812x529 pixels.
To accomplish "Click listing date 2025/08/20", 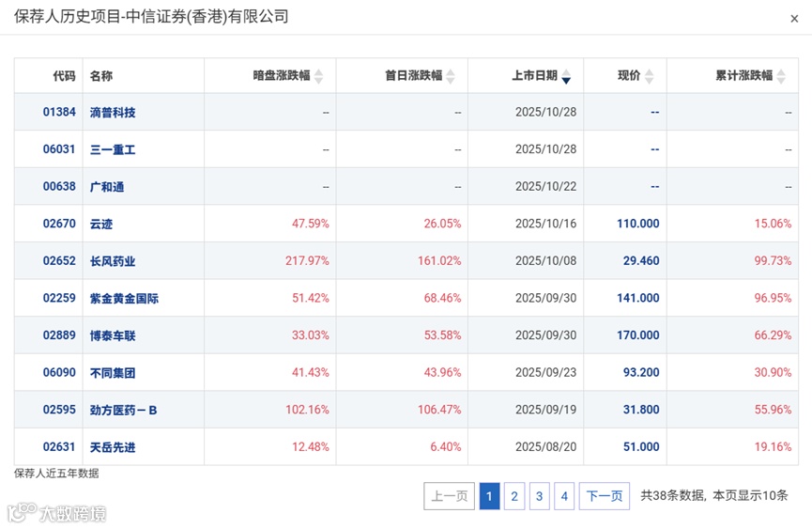I will (x=545, y=447).
